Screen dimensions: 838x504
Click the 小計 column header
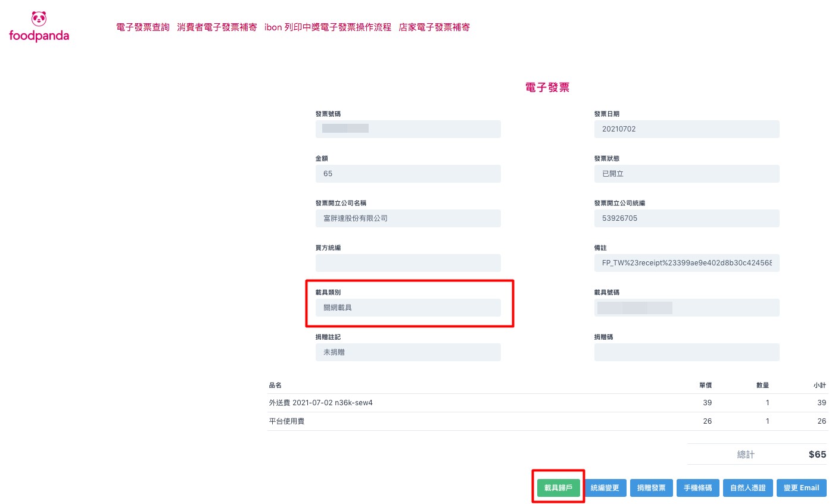point(820,386)
